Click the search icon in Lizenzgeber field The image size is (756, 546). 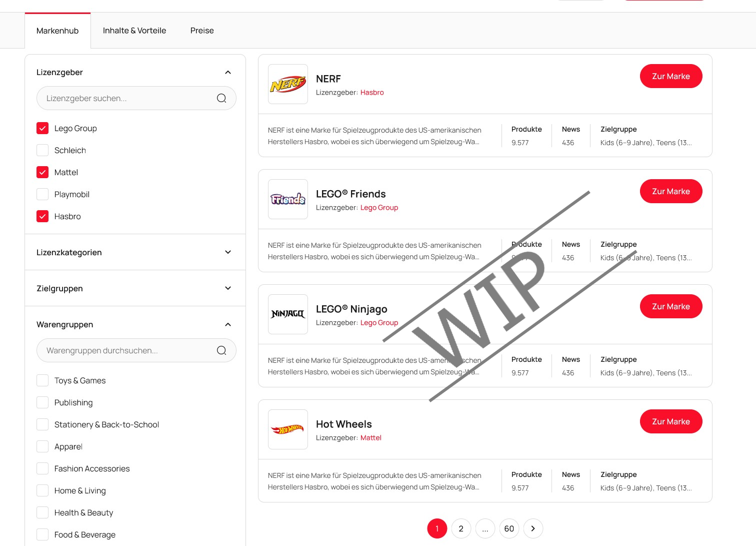coord(221,98)
